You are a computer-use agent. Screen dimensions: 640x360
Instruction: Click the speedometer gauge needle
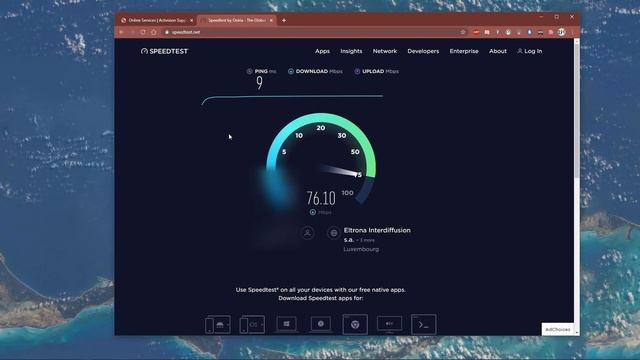(339, 171)
